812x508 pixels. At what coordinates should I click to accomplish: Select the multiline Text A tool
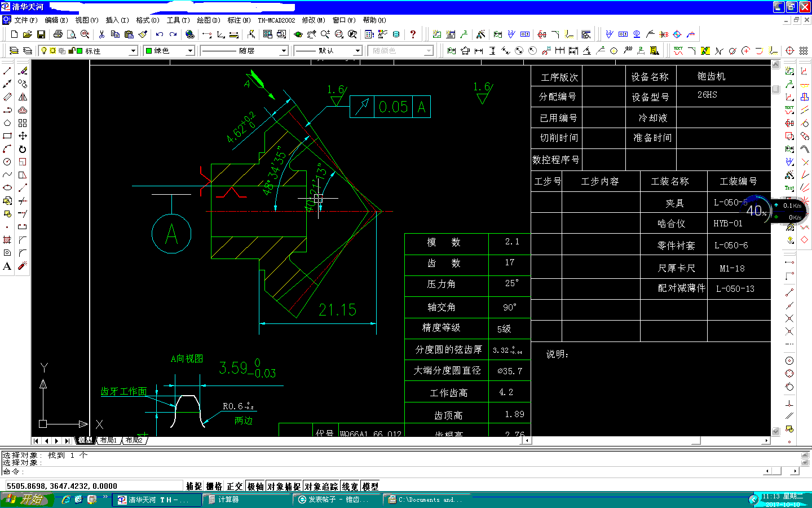[x=7, y=266]
